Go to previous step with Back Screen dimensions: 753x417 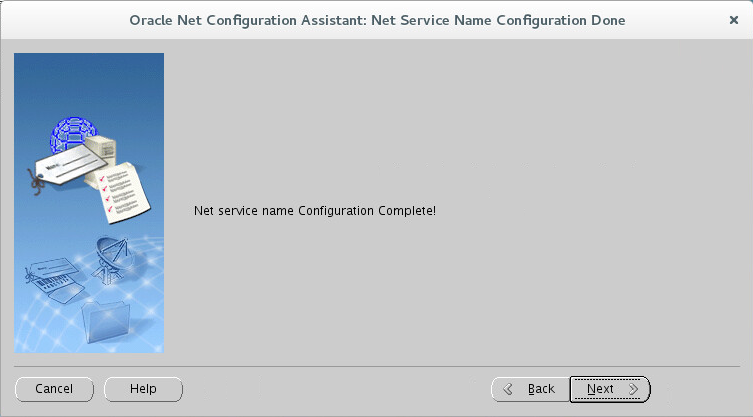531,389
